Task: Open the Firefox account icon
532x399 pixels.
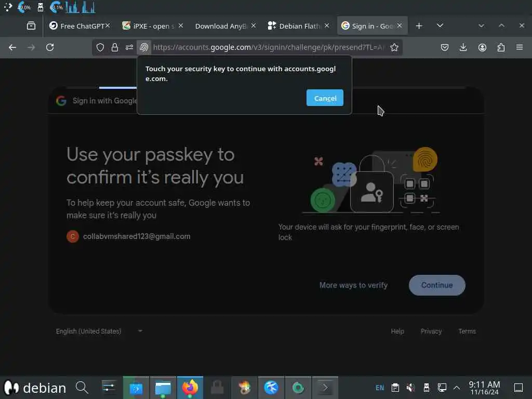Action: pos(482,47)
